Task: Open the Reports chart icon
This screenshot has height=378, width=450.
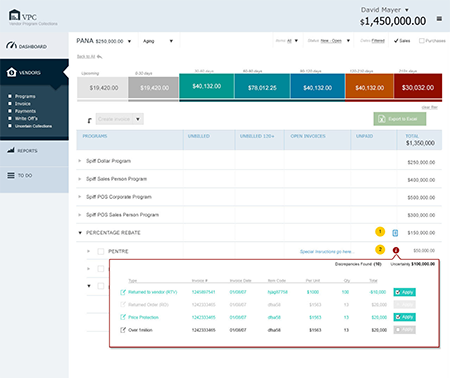Action: [11, 150]
